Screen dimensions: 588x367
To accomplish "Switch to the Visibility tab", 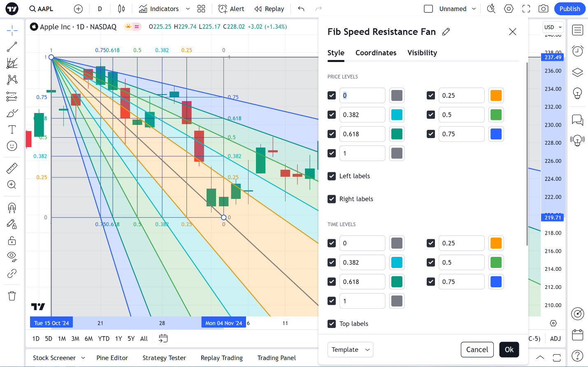I will [x=422, y=53].
